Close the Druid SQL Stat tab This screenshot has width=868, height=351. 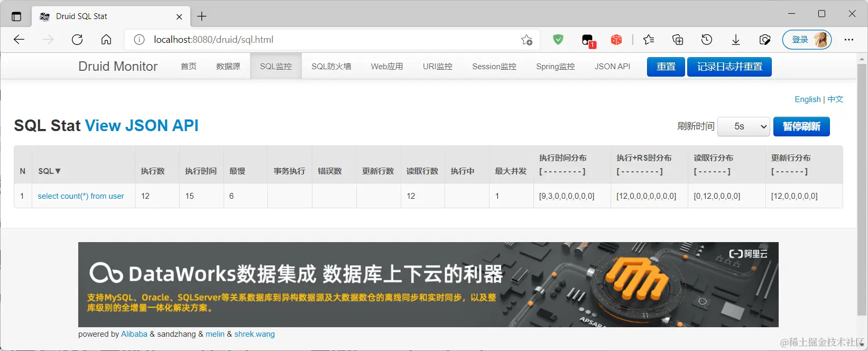pyautogui.click(x=179, y=16)
